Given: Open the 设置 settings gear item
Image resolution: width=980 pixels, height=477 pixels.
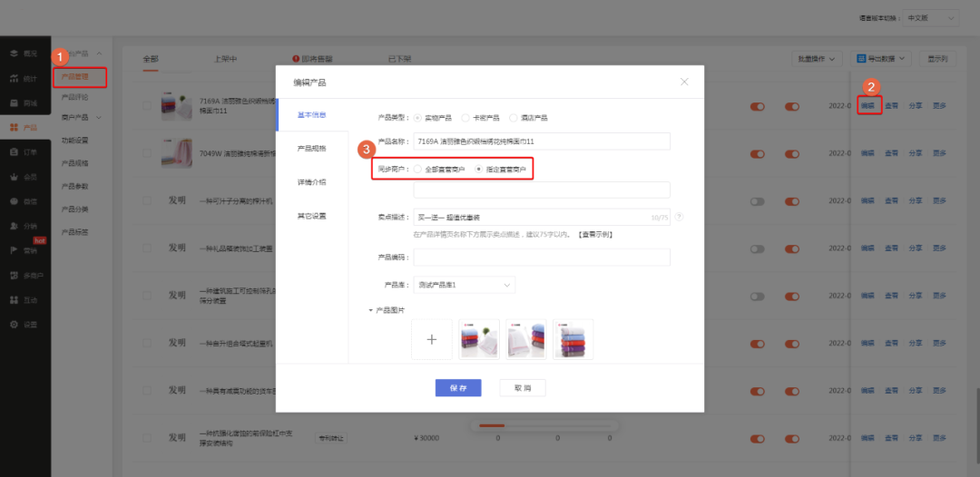Looking at the screenshot, I should point(24,325).
